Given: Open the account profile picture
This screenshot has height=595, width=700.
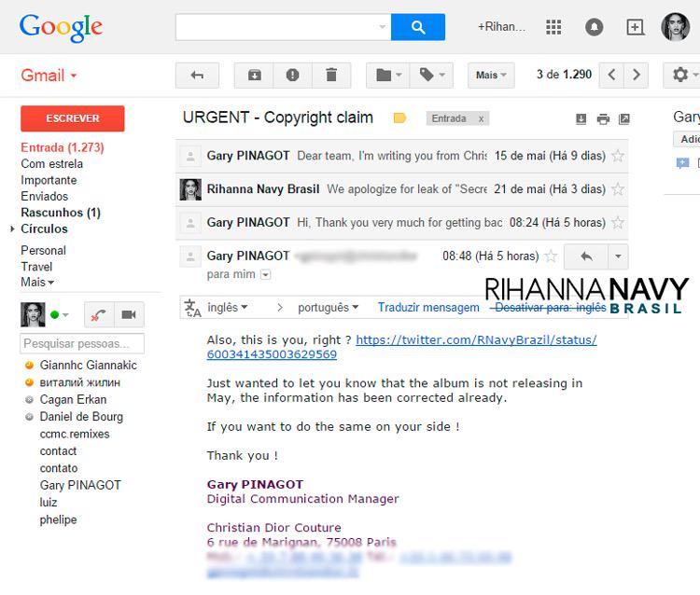Looking at the screenshot, I should click(x=675, y=27).
